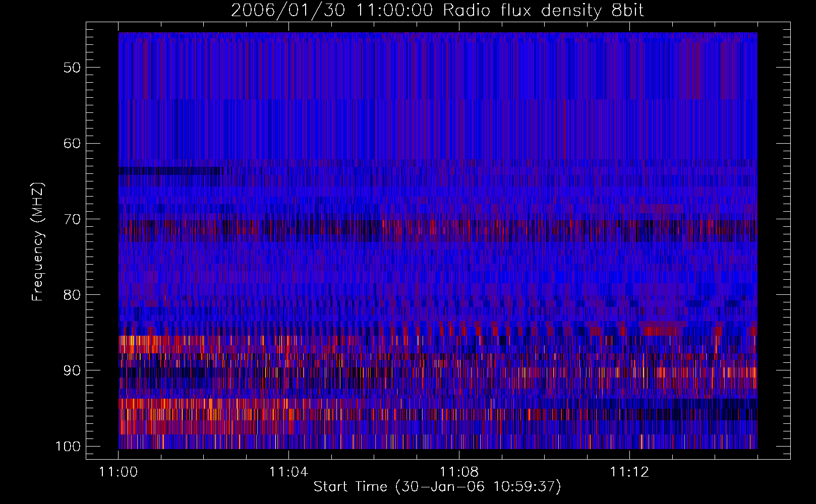Viewport: 816px width, 504px height.
Task: Click the 60 frequency tick label
Action: [x=72, y=143]
